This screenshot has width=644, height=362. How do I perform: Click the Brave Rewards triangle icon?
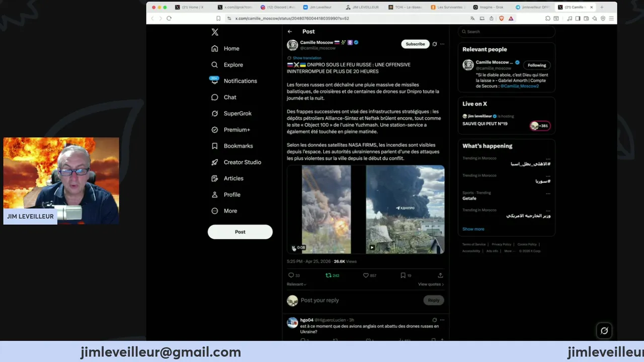click(x=511, y=19)
